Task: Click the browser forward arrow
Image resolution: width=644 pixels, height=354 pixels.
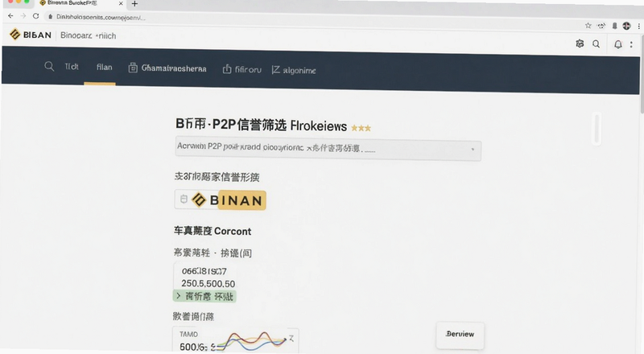Action: [23, 16]
